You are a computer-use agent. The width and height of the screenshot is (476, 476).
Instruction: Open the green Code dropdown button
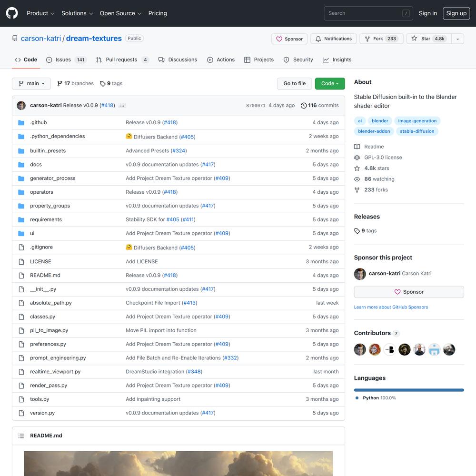(330, 83)
